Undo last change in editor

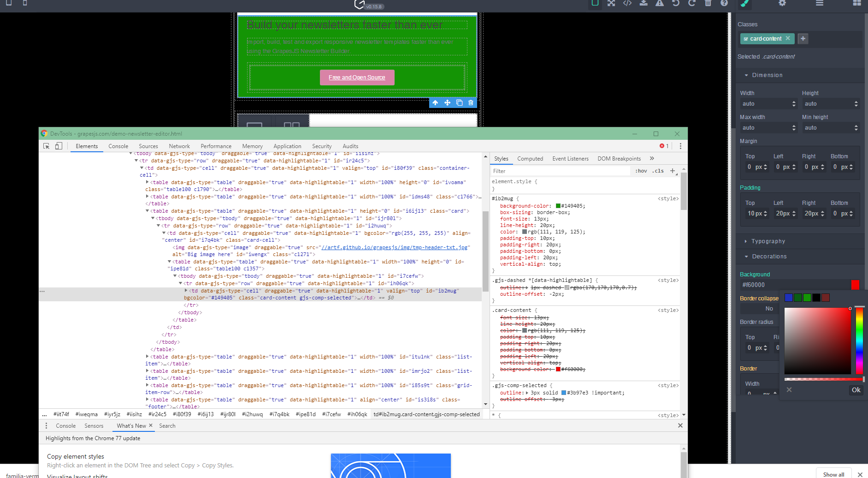676,3
